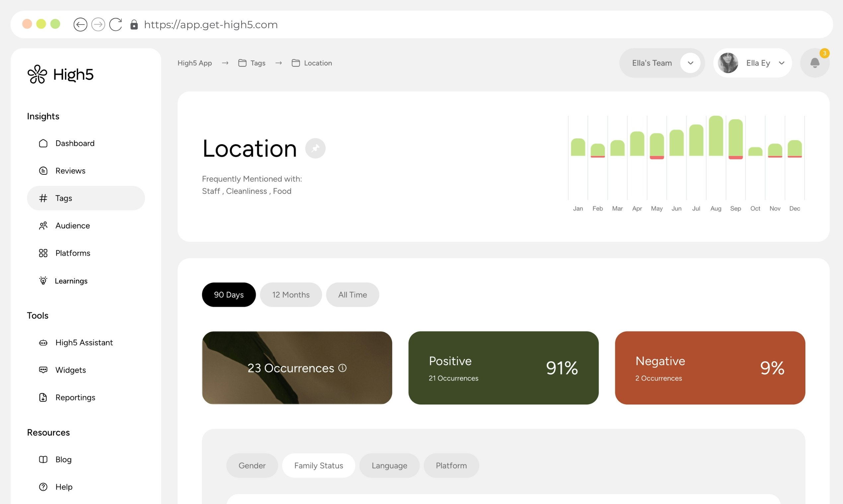
Task: Open Reportings in Tools section
Action: (x=75, y=397)
